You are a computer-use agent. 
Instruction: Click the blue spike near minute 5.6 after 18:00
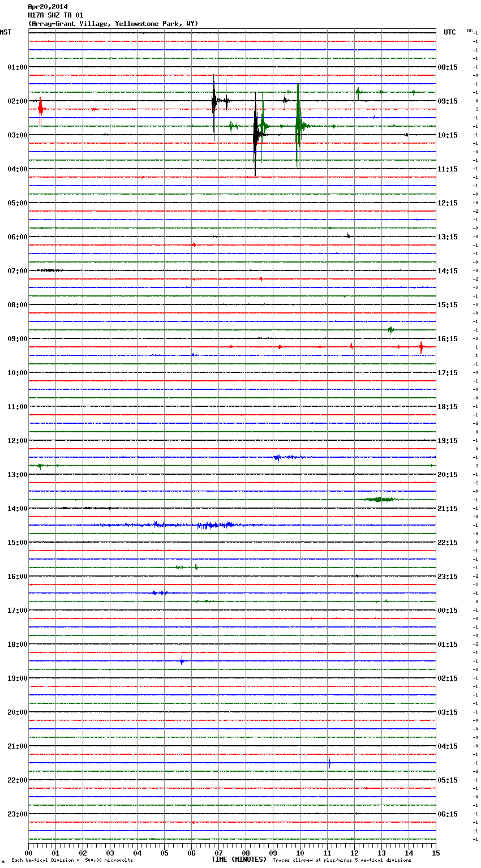(182, 660)
